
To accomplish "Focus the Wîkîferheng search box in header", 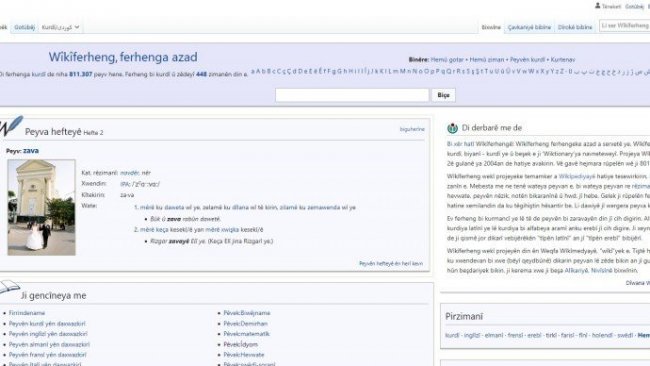I will [x=625, y=26].
